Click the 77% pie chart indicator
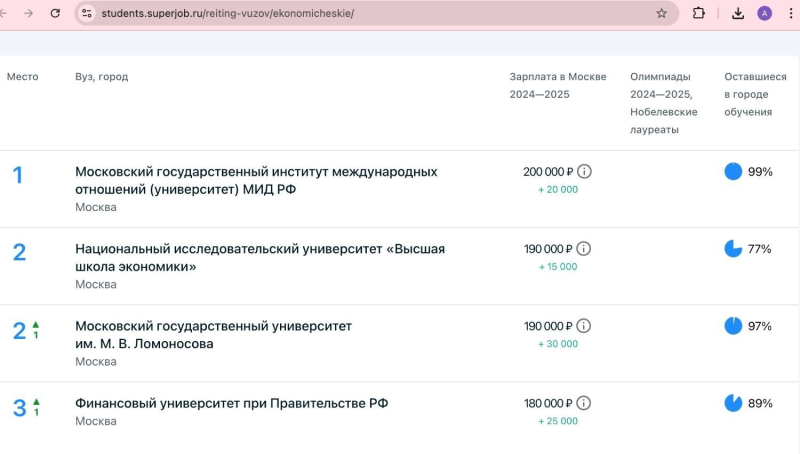Screen dimensions: 800x454 (733, 248)
